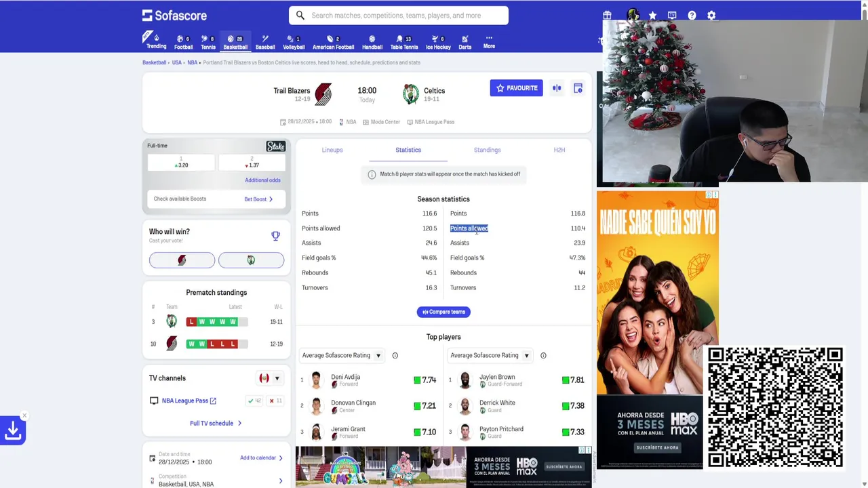Image resolution: width=868 pixels, height=488 pixels.
Task: Open the settings gear icon
Action: [711, 15]
